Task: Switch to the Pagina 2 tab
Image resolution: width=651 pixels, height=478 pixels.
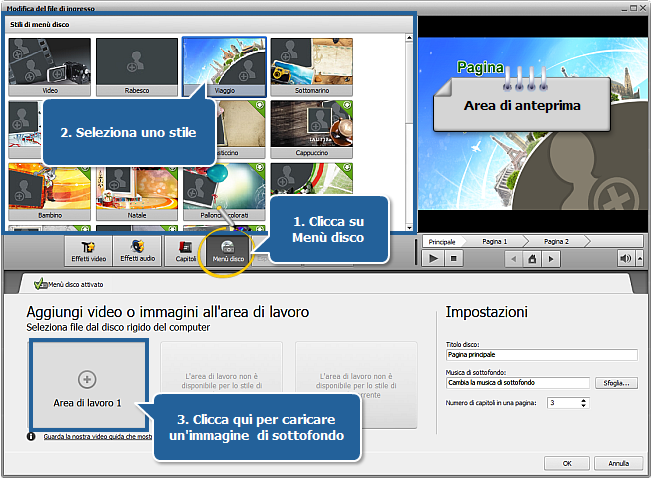Action: pyautogui.click(x=556, y=241)
